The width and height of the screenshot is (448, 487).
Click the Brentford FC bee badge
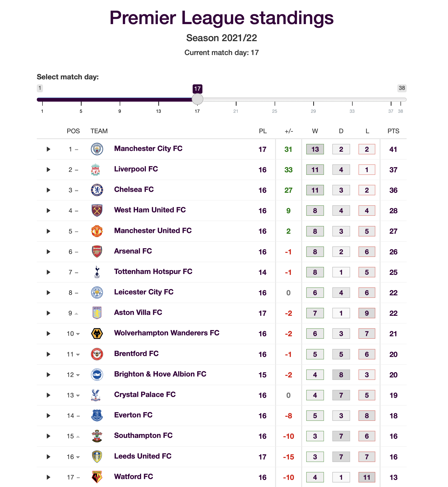pos(97,354)
